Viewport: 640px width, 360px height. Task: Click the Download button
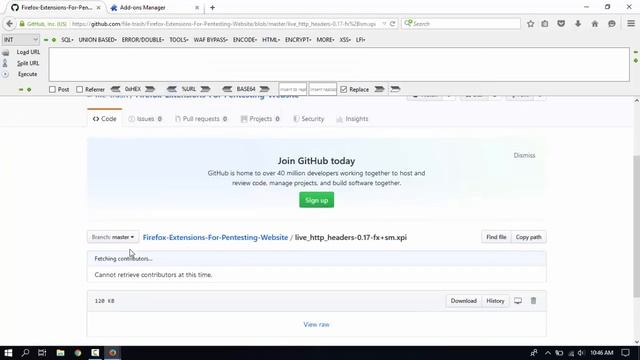tap(464, 301)
